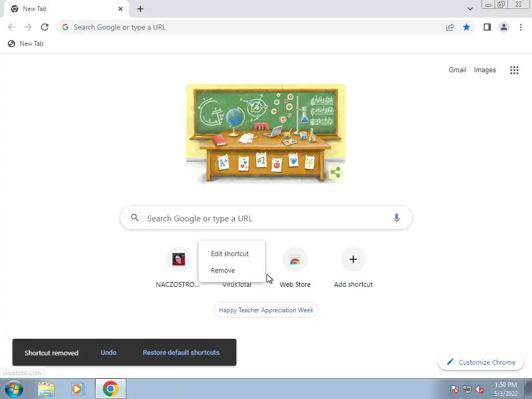The width and height of the screenshot is (532, 399).
Task: Open the Web Store shortcut
Action: 295,268
